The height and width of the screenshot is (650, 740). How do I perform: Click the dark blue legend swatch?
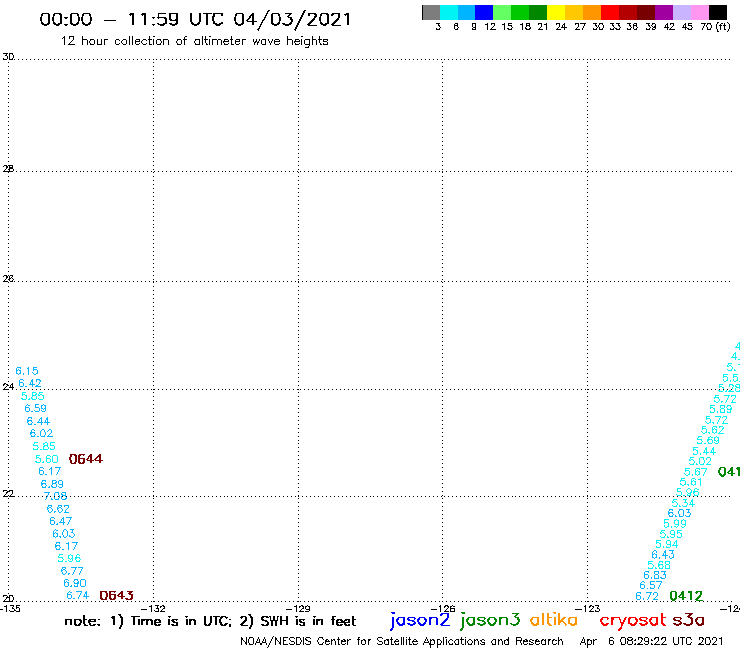click(484, 12)
